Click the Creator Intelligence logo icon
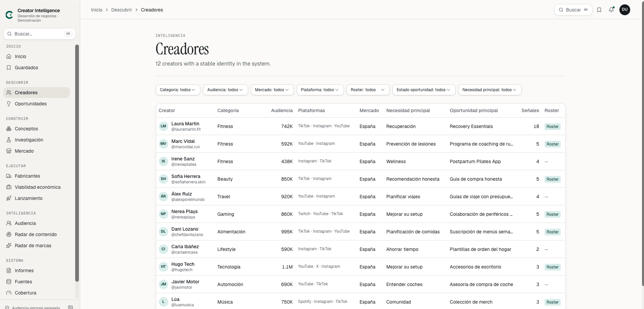The image size is (644, 309). 9,15
